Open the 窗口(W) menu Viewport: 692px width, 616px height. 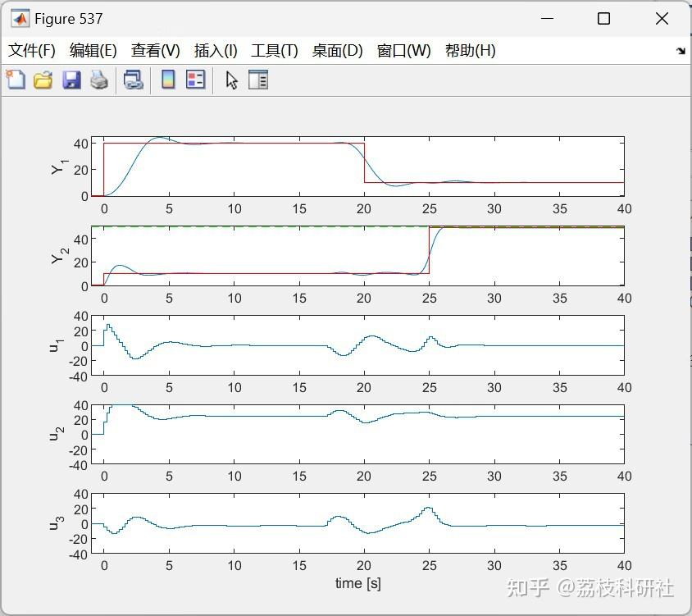pos(403,50)
